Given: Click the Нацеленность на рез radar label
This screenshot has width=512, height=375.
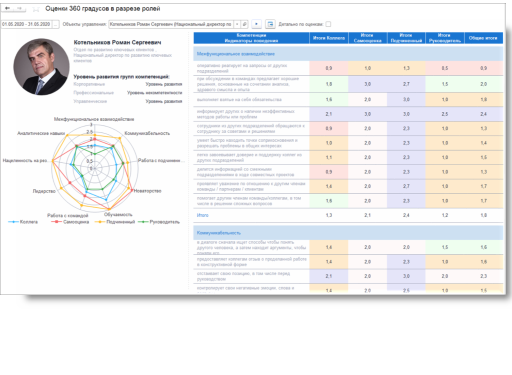Looking at the screenshot, I should coord(25,160).
